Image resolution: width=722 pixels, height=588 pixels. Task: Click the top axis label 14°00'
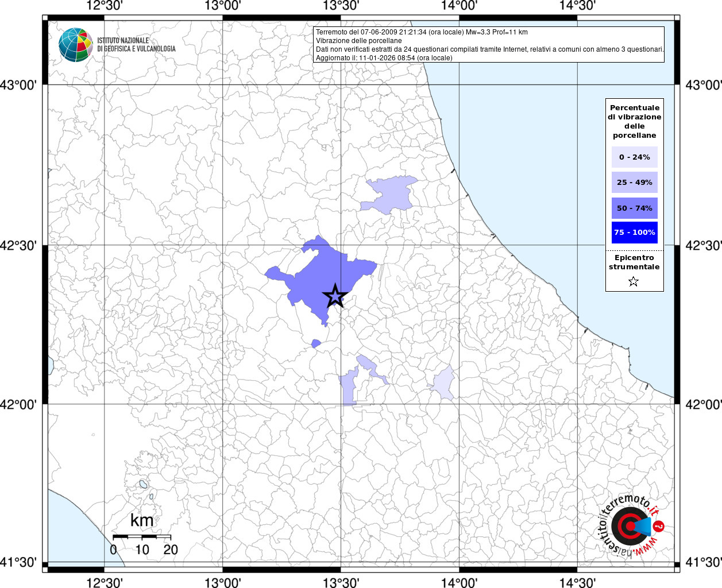click(x=460, y=6)
